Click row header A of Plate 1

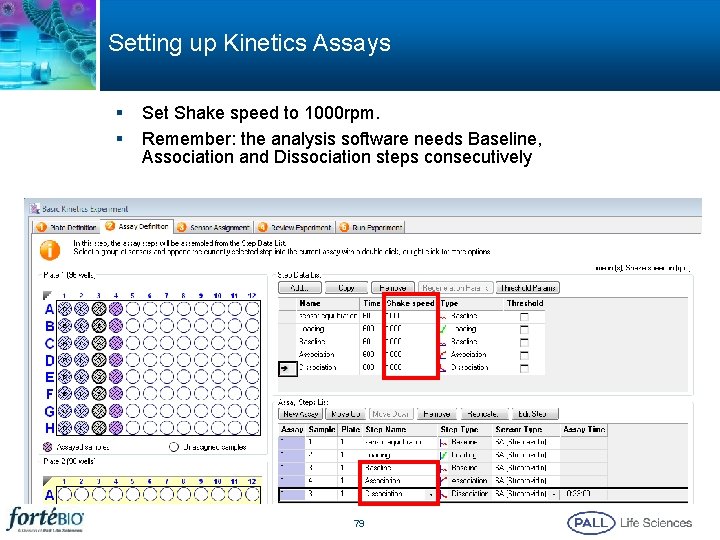(x=49, y=309)
